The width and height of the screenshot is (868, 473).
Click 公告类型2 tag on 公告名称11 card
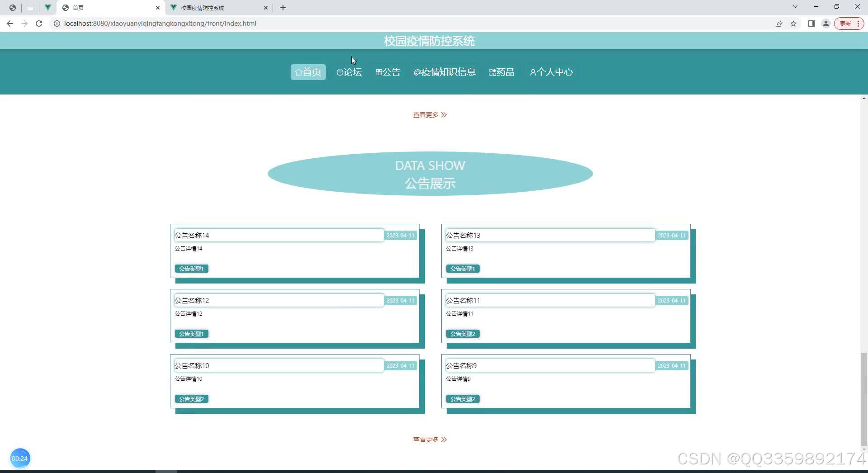463,334
